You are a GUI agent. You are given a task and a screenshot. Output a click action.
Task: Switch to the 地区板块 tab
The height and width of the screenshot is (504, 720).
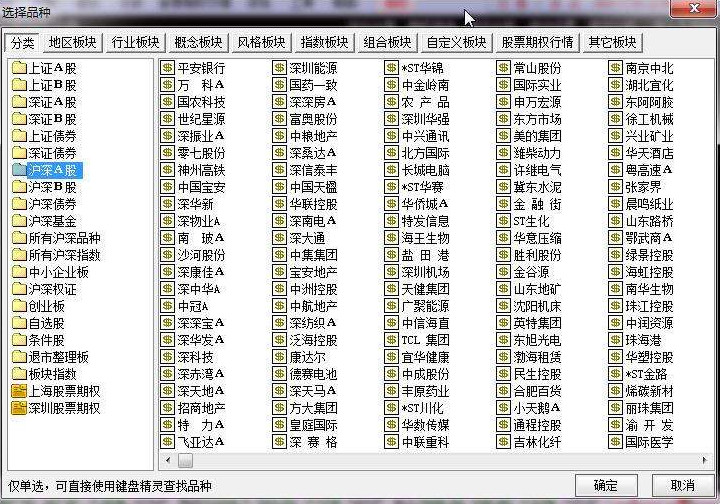tap(73, 43)
